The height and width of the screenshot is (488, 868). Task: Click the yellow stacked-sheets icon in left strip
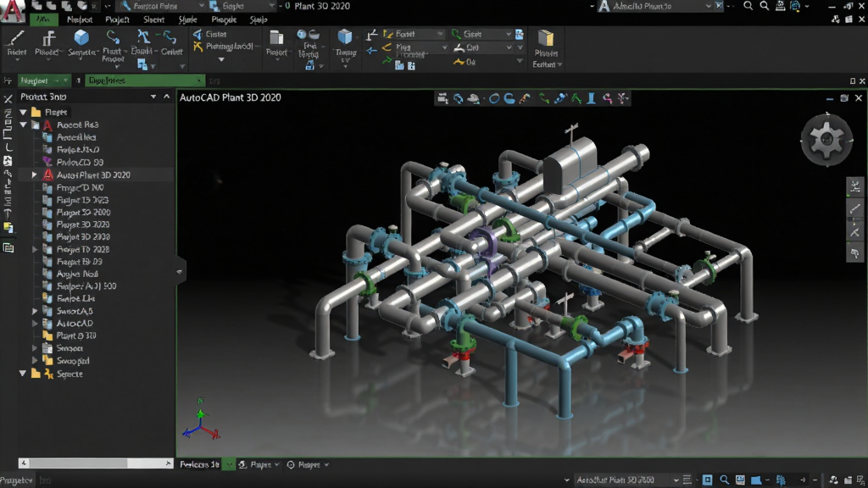8,227
